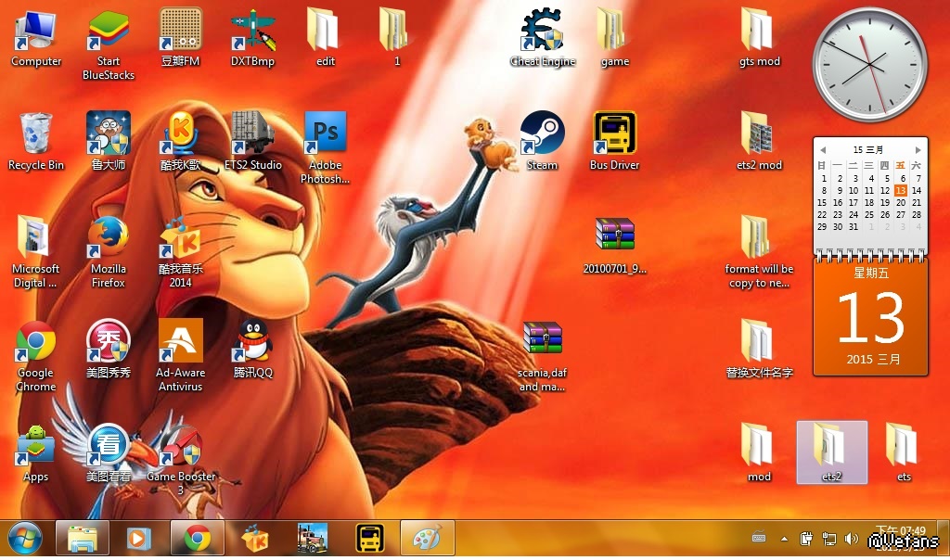Open the Recycle Bin

click(36, 142)
